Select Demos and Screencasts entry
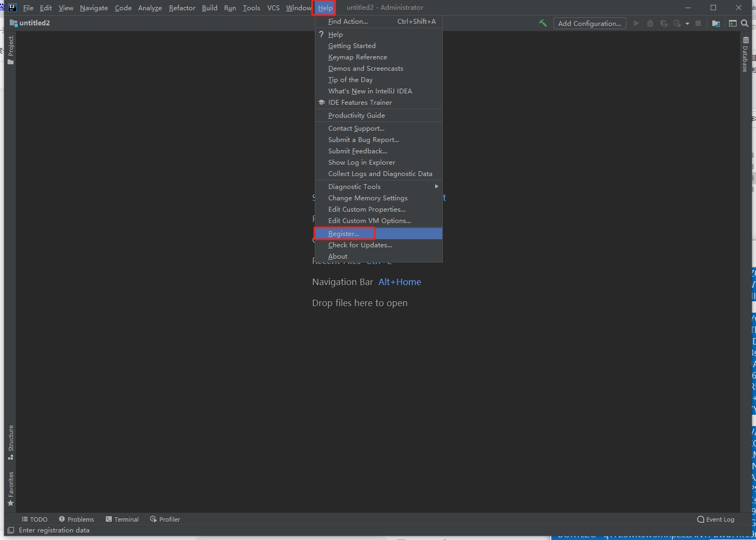 point(379,68)
